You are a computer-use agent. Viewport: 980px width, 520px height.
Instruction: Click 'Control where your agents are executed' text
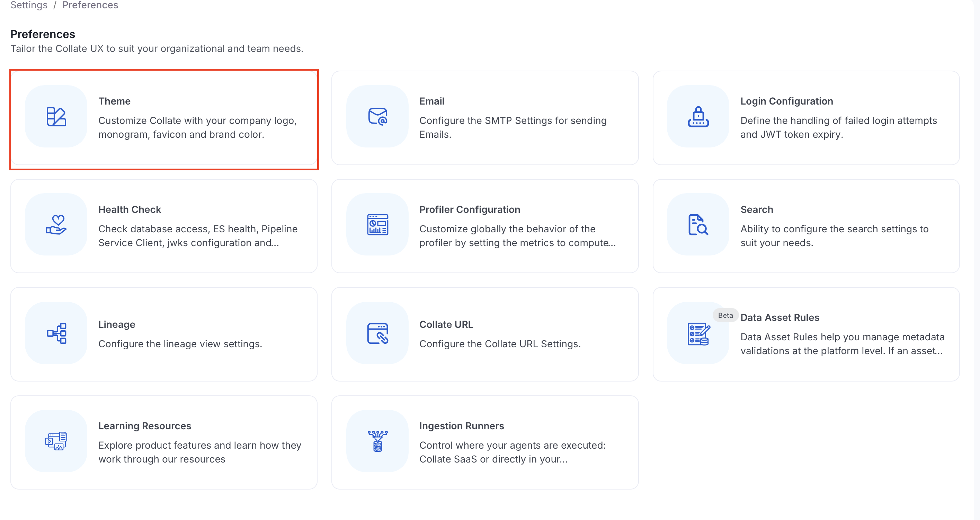(513, 452)
